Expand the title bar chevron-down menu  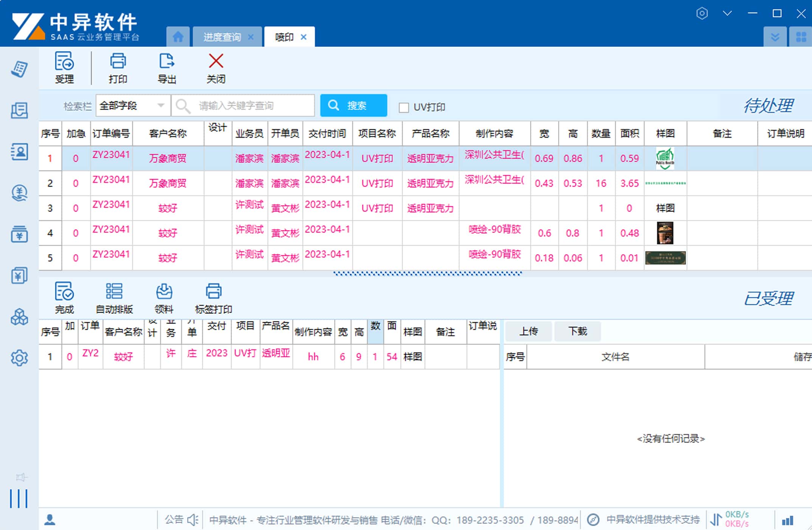point(727,14)
